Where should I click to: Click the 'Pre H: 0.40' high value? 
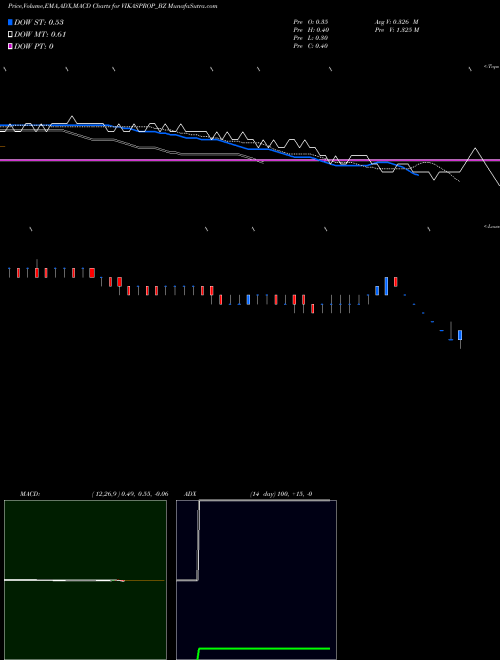311,30
